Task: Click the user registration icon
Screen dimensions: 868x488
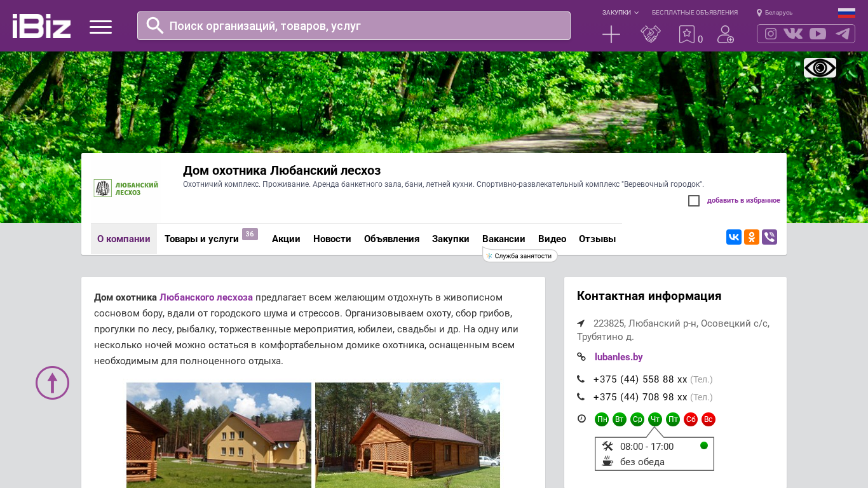Action: [x=726, y=34]
